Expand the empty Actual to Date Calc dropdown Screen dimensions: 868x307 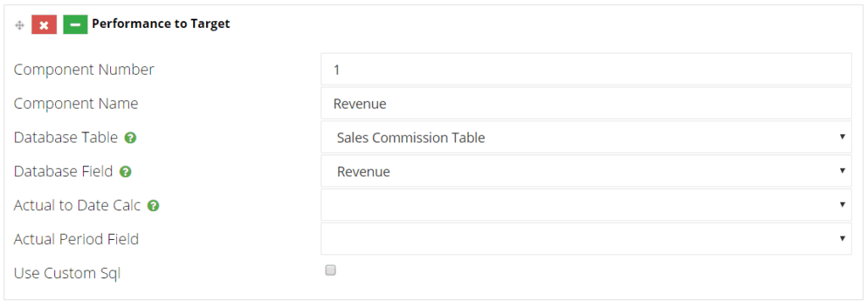pos(587,205)
